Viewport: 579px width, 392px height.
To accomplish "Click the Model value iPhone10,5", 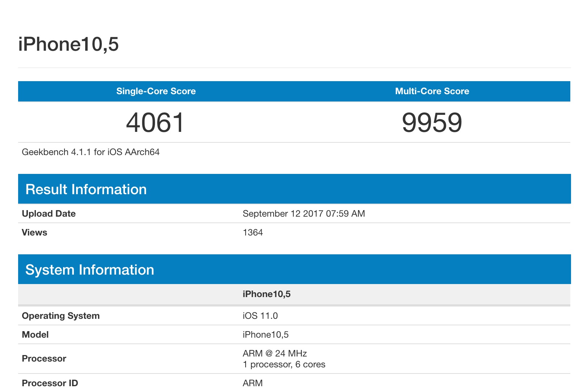I will tap(266, 335).
